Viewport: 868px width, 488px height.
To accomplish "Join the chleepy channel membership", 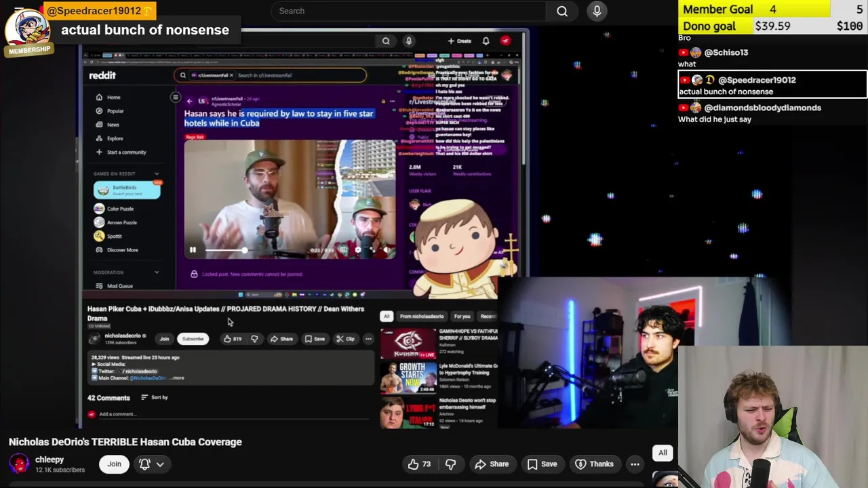I will 114,464.
